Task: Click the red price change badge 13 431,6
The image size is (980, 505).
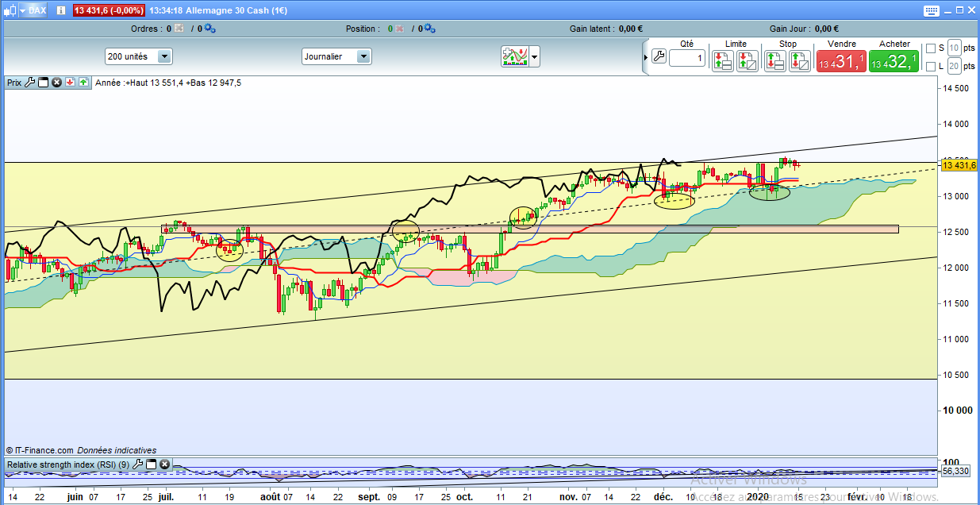Action: [x=109, y=11]
